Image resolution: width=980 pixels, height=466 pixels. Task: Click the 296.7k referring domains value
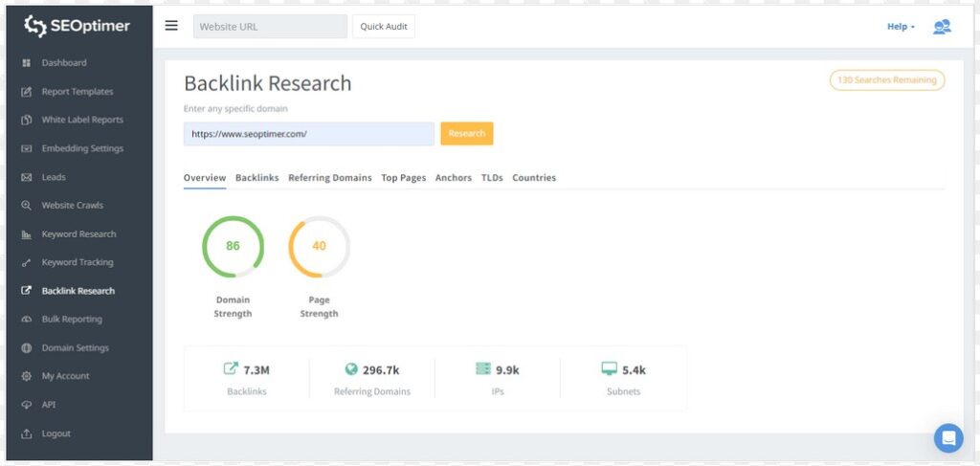(381, 370)
